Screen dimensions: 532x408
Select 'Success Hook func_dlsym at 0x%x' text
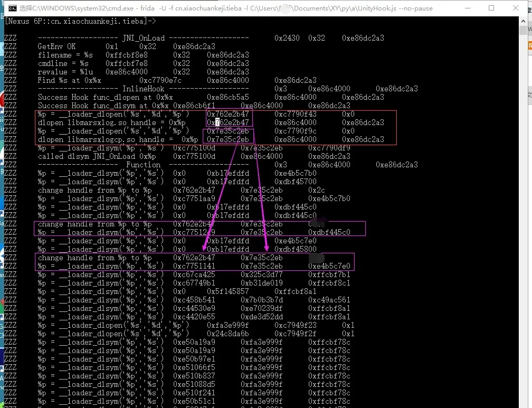tap(103, 106)
